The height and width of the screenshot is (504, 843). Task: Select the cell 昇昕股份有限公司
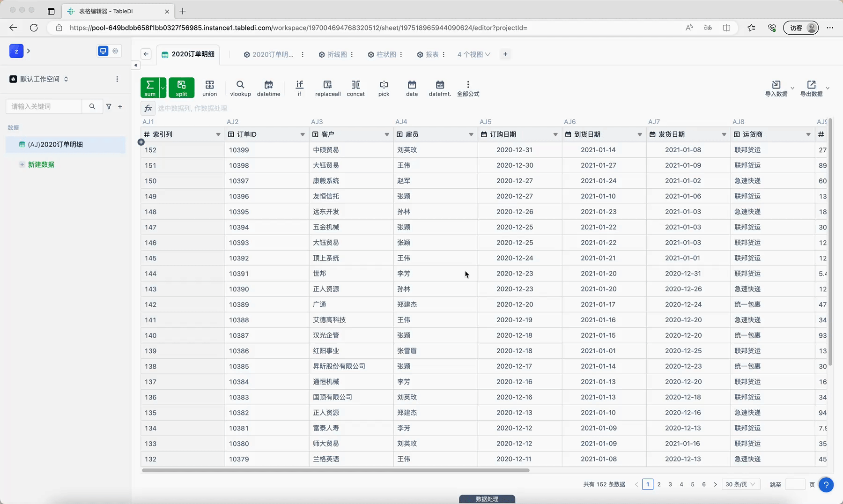tap(351, 366)
